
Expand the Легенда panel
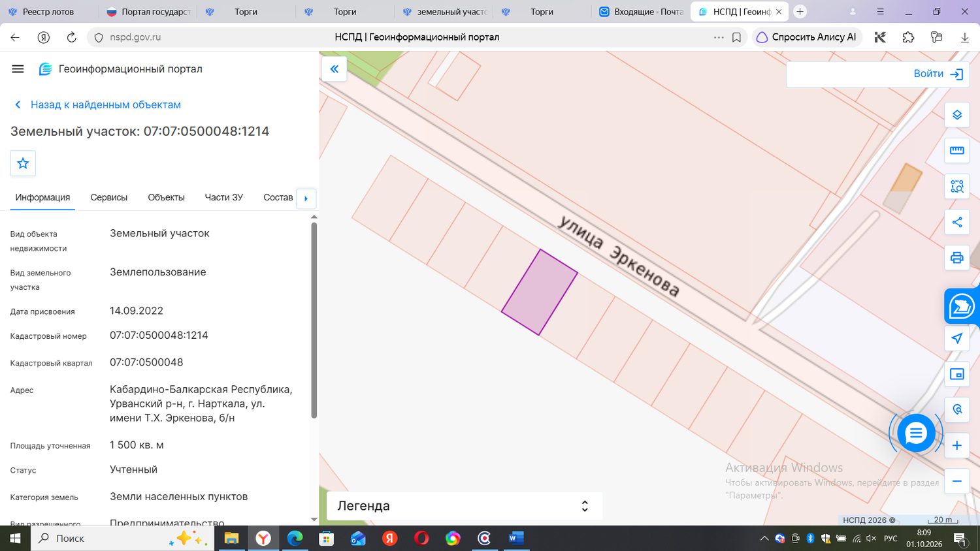[465, 506]
